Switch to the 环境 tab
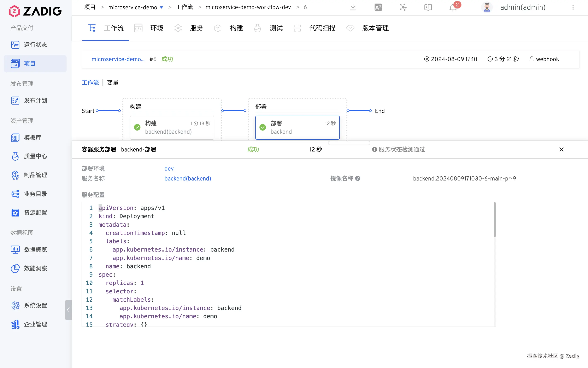588x368 pixels. pyautogui.click(x=157, y=28)
